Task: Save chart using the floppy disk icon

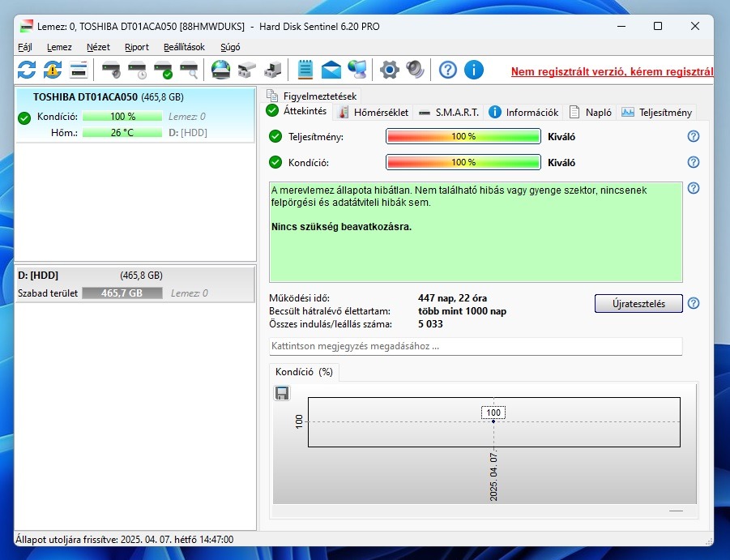Action: coord(282,393)
